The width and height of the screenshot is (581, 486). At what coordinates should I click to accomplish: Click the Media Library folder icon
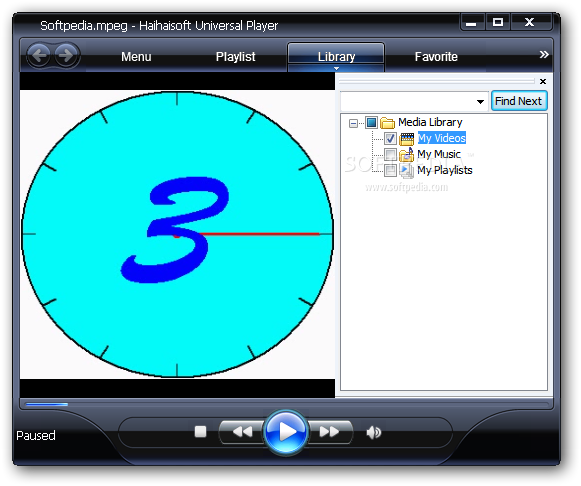[388, 123]
